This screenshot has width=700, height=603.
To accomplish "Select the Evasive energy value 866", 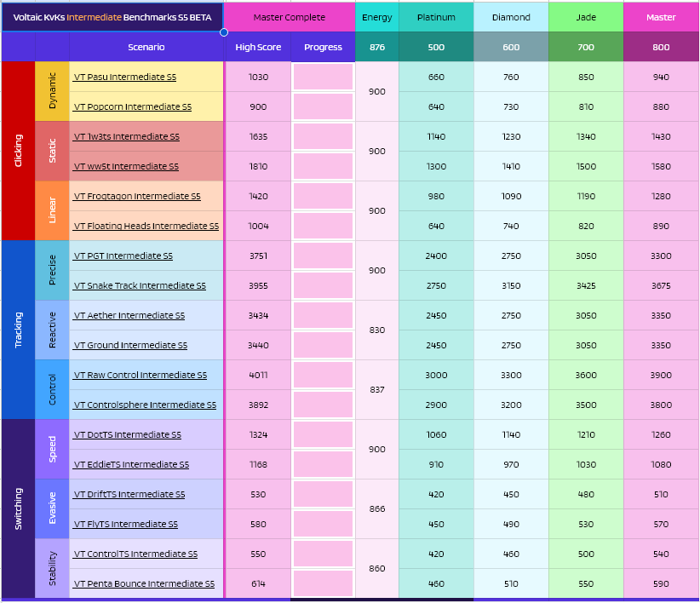I will (x=377, y=508).
